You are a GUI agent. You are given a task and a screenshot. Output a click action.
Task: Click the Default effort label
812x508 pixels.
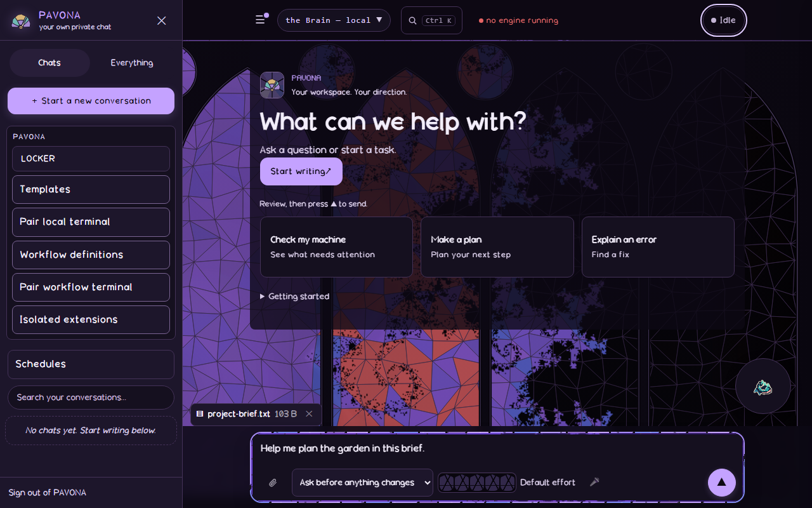[x=547, y=483]
